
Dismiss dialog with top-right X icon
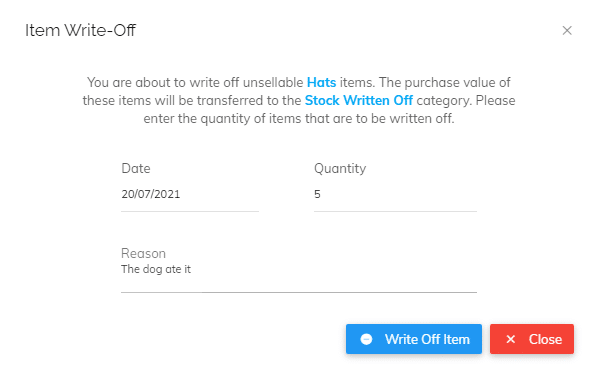point(567,31)
